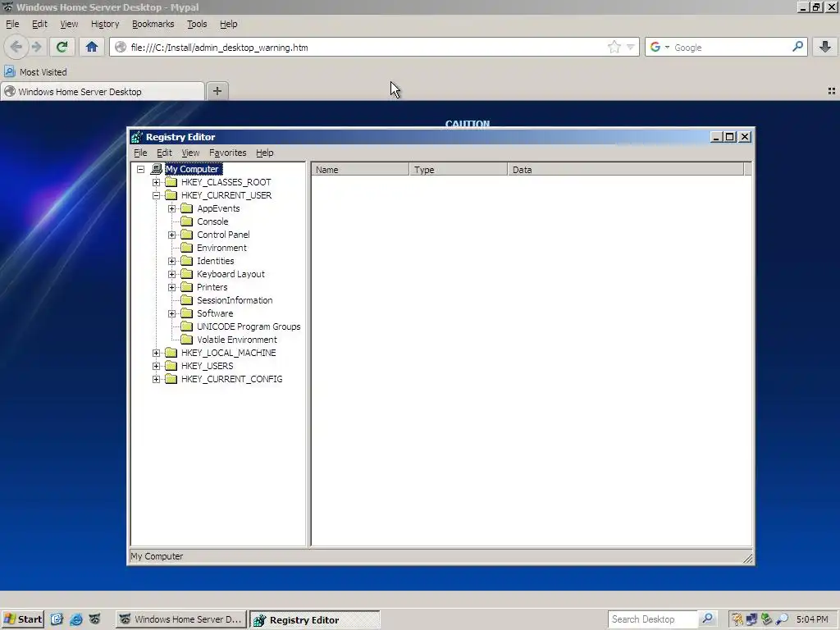Open Registry Editor Edit menu

point(164,153)
